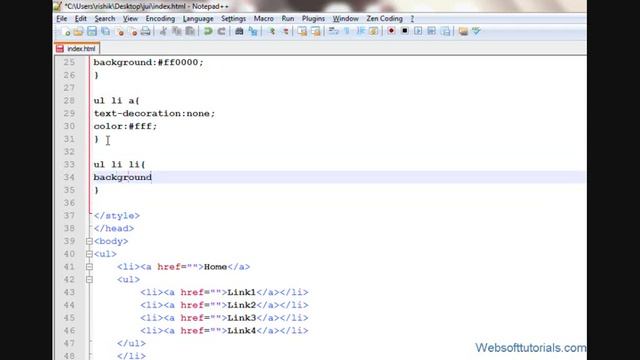This screenshot has width=640, height=360.
Task: Paste clipboard toolbar icon
Action: coord(190,31)
